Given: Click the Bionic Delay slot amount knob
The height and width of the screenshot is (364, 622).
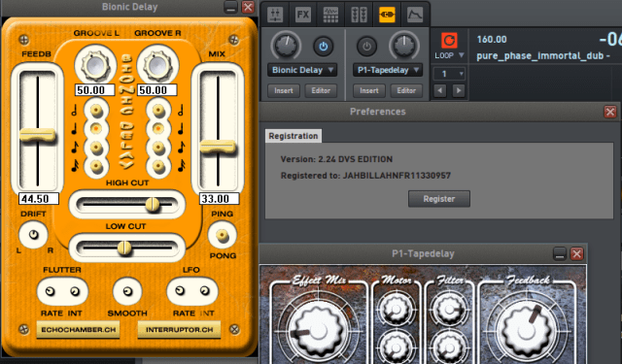Looking at the screenshot, I should (x=286, y=46).
